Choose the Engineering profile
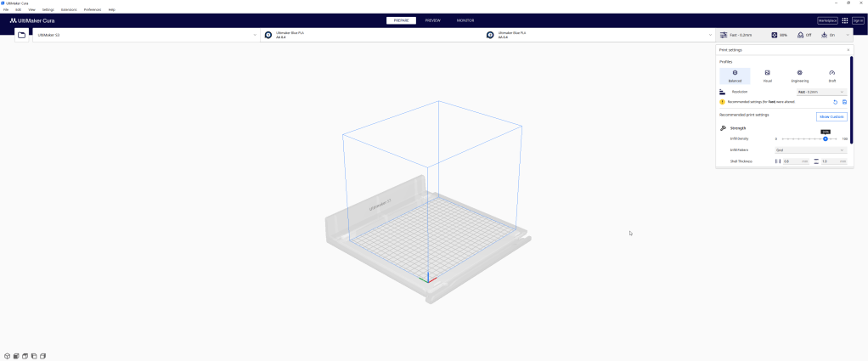Image resolution: width=868 pixels, height=361 pixels. click(x=799, y=76)
